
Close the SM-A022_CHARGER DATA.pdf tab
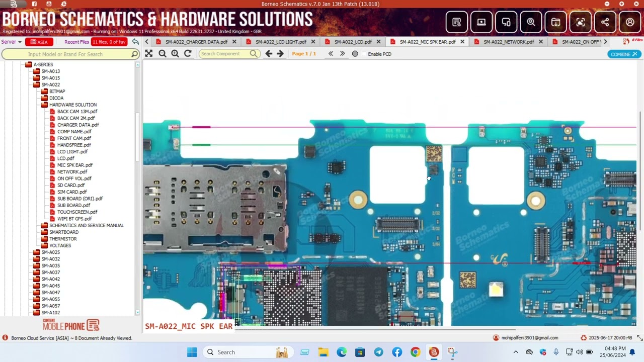(234, 42)
